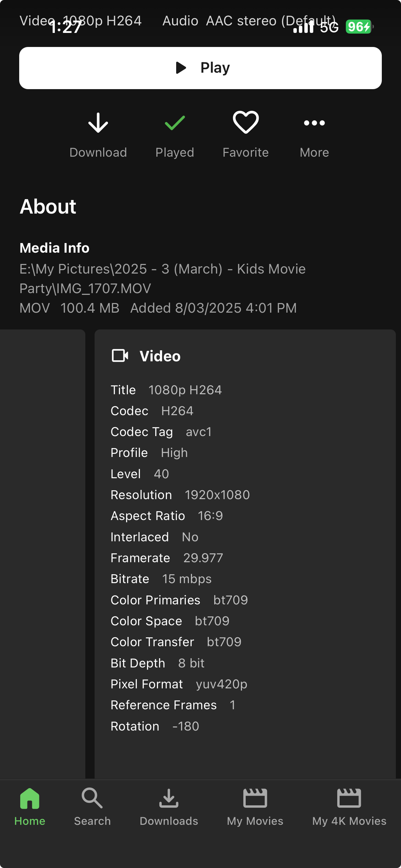Tap the Added date text line

[213, 308]
